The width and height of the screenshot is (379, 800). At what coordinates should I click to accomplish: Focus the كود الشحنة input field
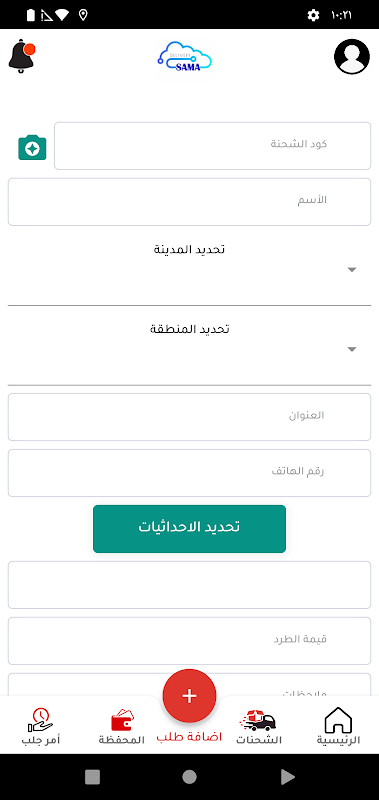[x=212, y=145]
